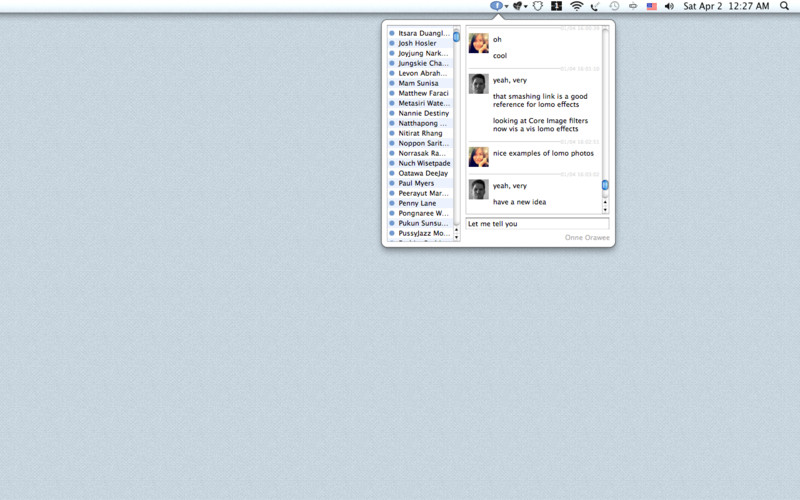Open the black square number 1 menu bar icon

coord(556,6)
